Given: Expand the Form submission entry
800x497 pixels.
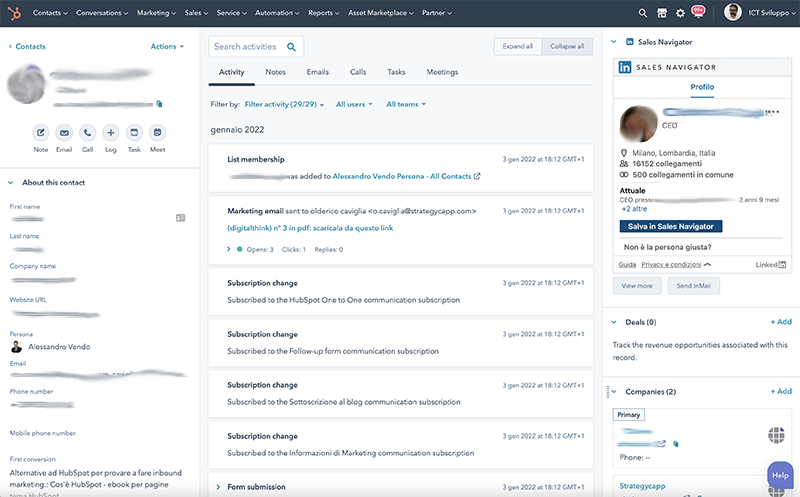Looking at the screenshot, I should point(218,487).
